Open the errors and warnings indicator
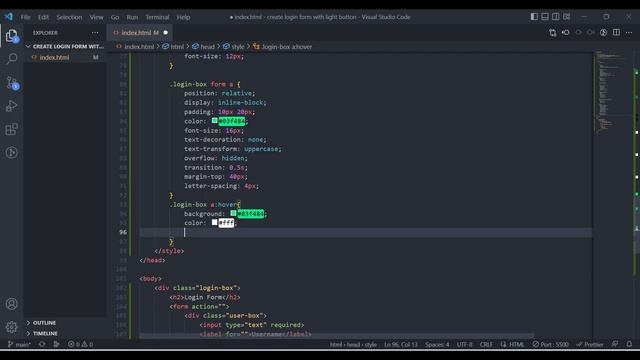The width and height of the screenshot is (640, 360). 80,344
